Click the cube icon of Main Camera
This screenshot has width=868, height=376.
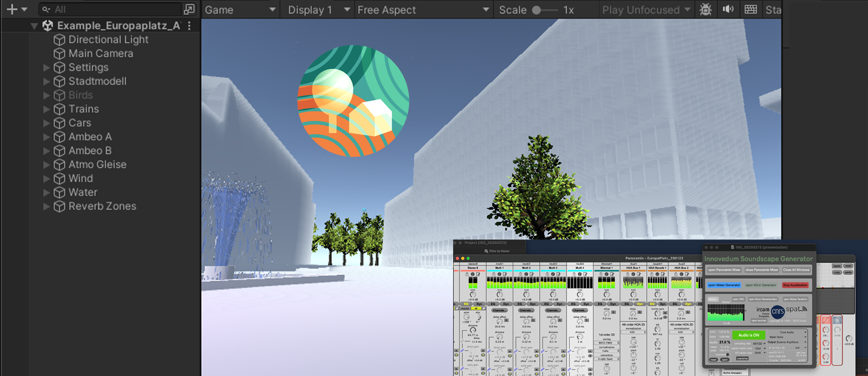(59, 54)
